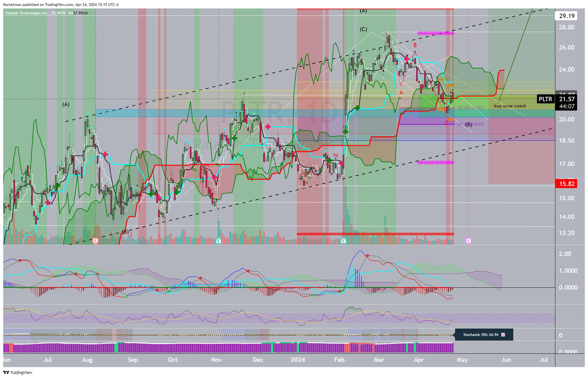Screen dimensions: 588x378
Task: Select the 100.00% (20.86) Fibonacci label
Action: pos(470,108)
